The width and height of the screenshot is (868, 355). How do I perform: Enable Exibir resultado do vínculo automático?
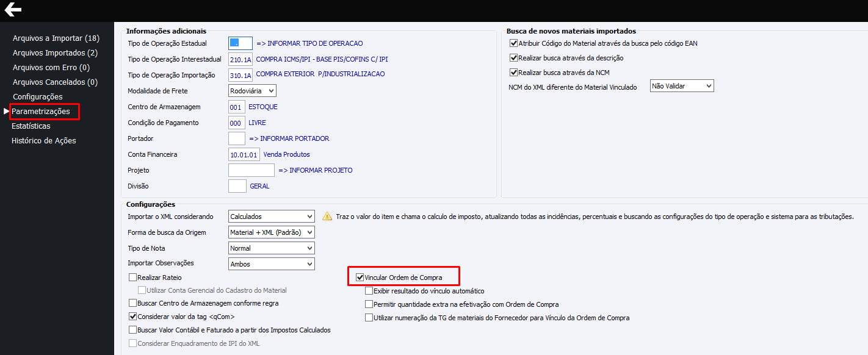click(369, 291)
